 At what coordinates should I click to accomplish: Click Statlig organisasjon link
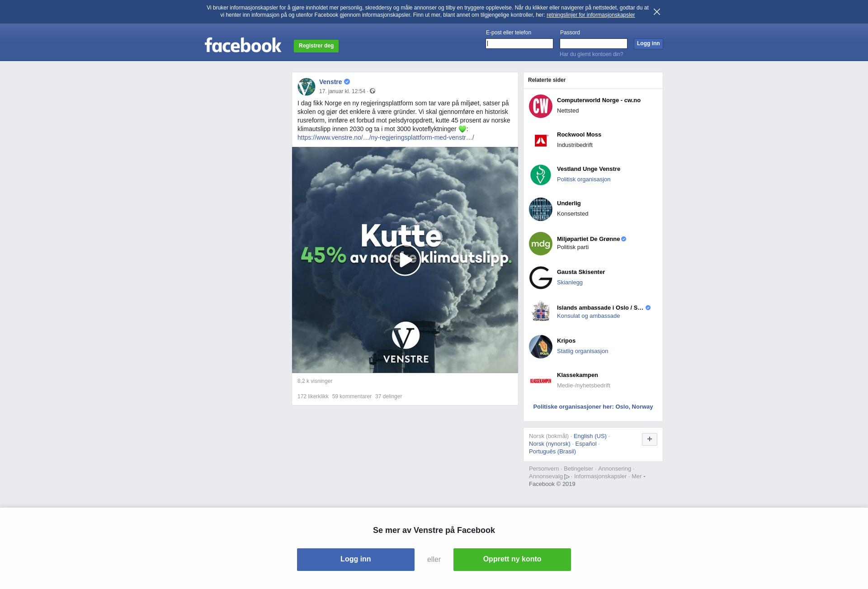(582, 351)
